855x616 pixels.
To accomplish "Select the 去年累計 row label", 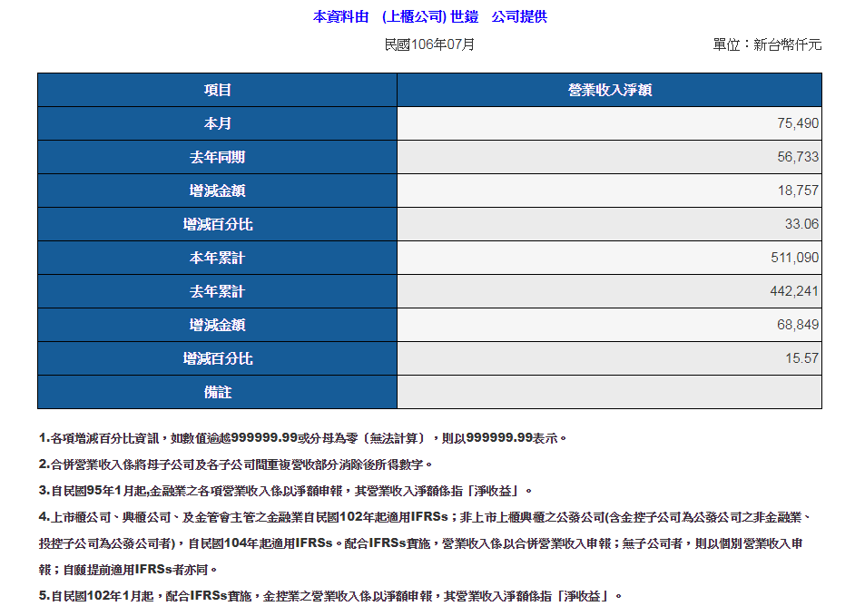I will (x=218, y=291).
